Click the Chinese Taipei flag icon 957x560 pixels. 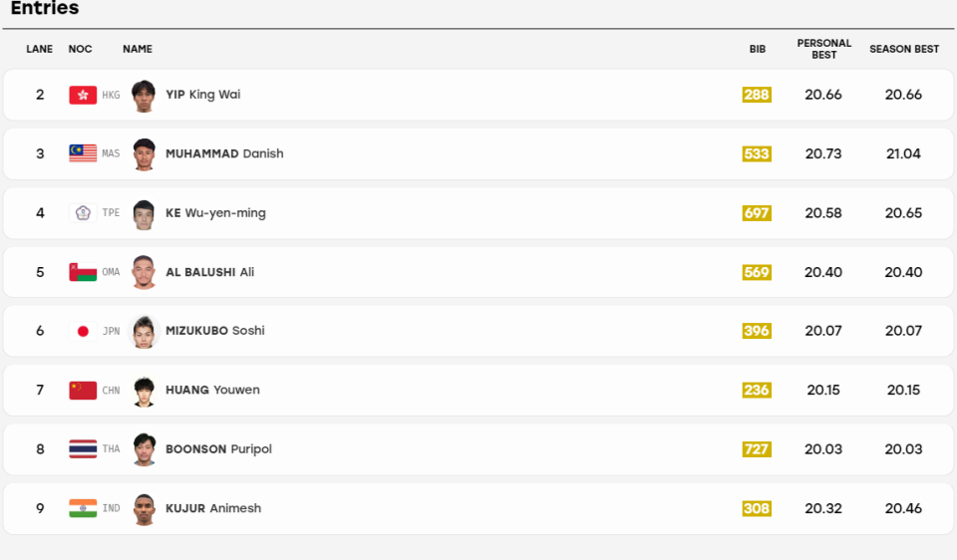point(83,213)
